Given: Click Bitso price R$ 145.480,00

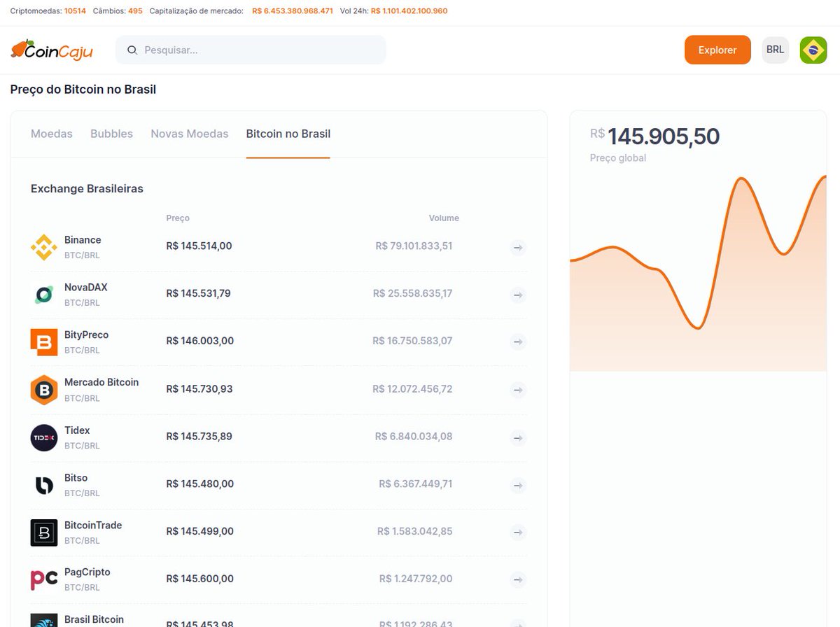Looking at the screenshot, I should pos(199,484).
